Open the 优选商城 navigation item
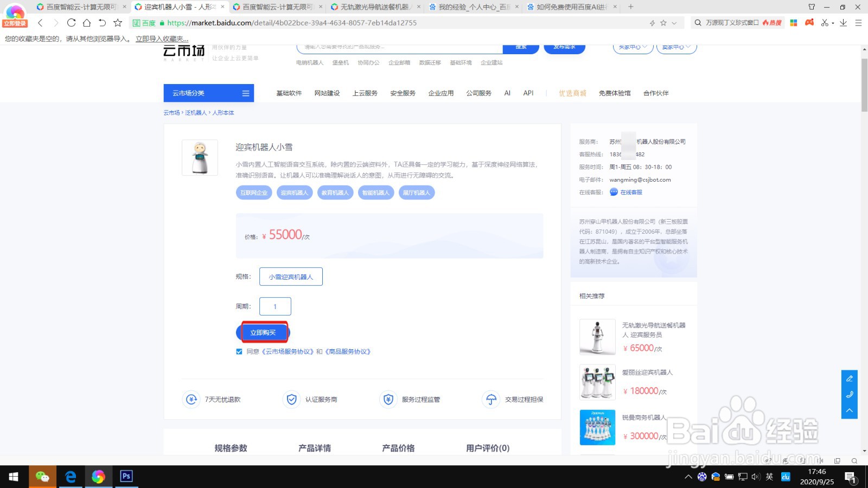 click(573, 93)
